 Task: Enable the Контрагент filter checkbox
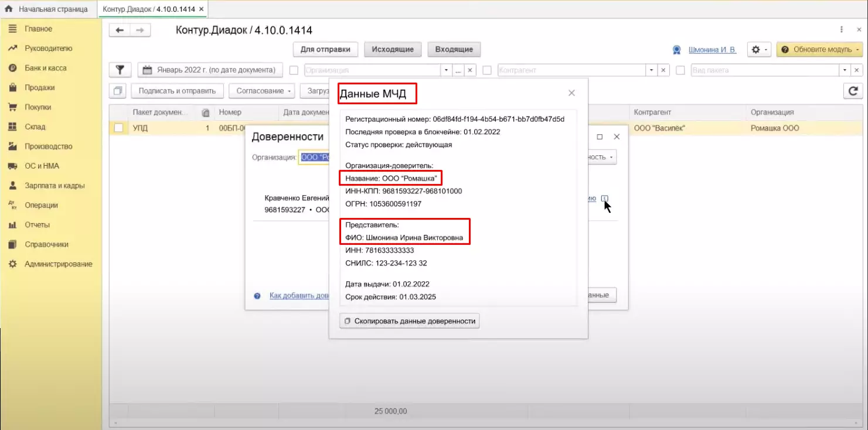pos(487,70)
